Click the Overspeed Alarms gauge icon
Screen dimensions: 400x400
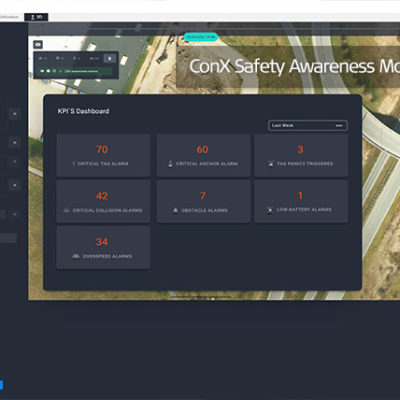[x=76, y=256]
